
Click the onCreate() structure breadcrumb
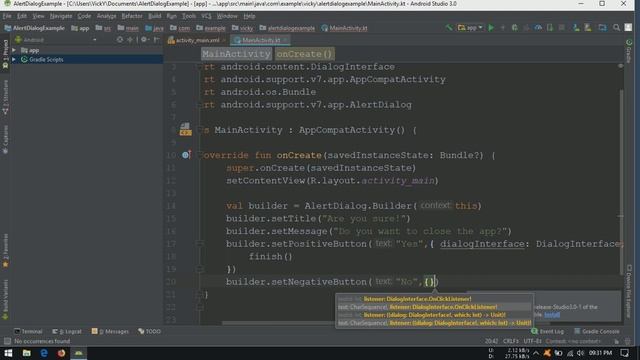pyautogui.click(x=304, y=54)
